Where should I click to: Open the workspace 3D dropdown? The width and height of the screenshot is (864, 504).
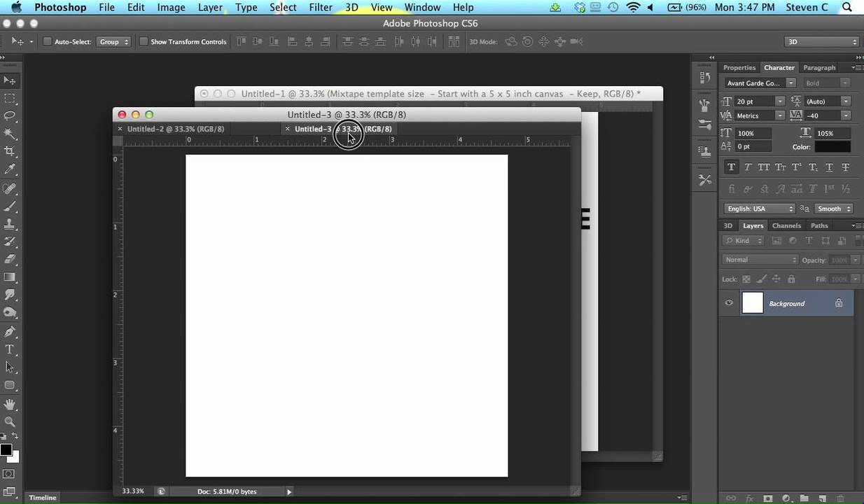[x=822, y=42]
